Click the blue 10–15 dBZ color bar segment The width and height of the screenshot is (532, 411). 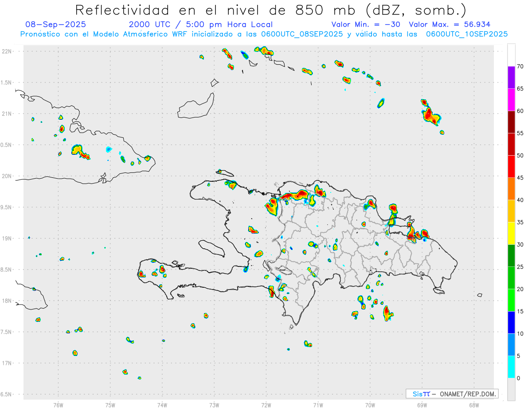click(x=511, y=322)
